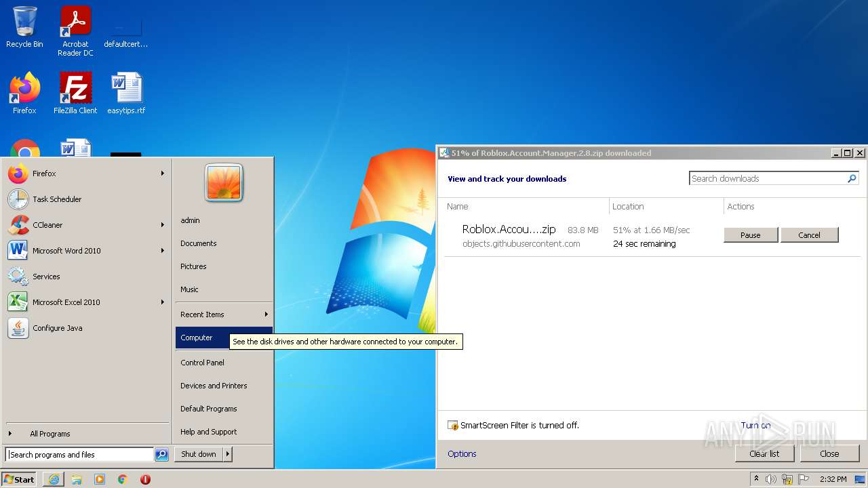
Task: Click objects.githubusercontent.com source text
Action: pos(521,244)
